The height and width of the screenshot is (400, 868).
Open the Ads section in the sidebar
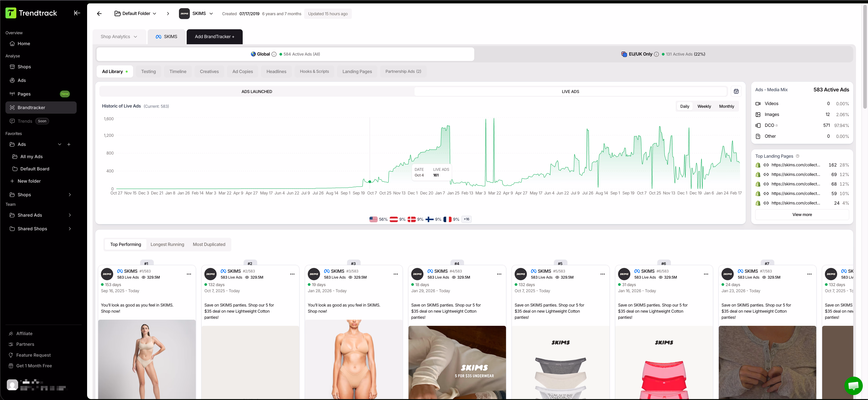coord(22,80)
